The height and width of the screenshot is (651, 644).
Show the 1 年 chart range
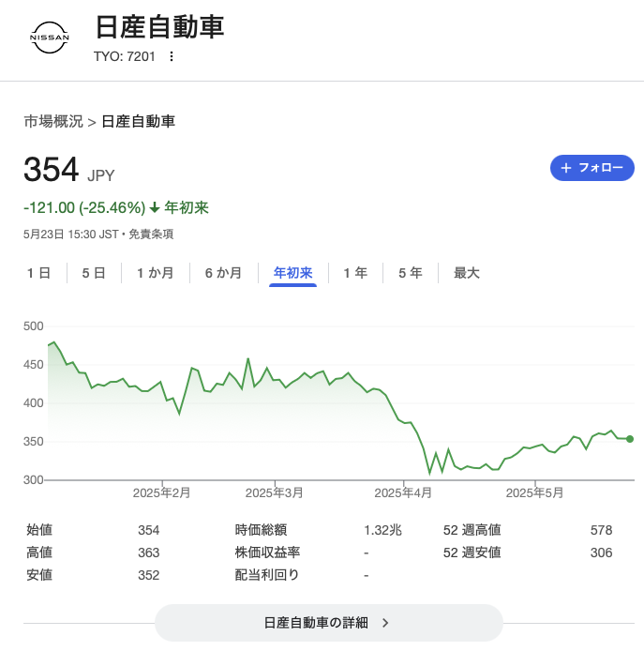point(355,273)
